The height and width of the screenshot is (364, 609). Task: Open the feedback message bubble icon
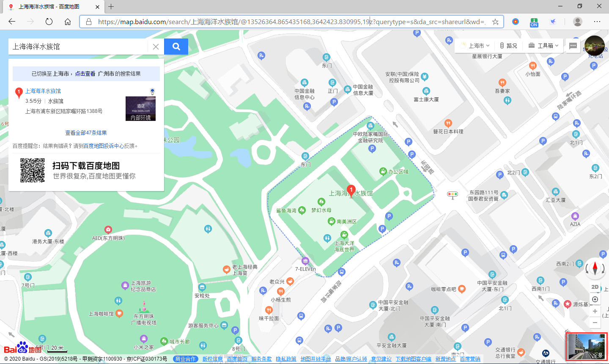click(573, 46)
